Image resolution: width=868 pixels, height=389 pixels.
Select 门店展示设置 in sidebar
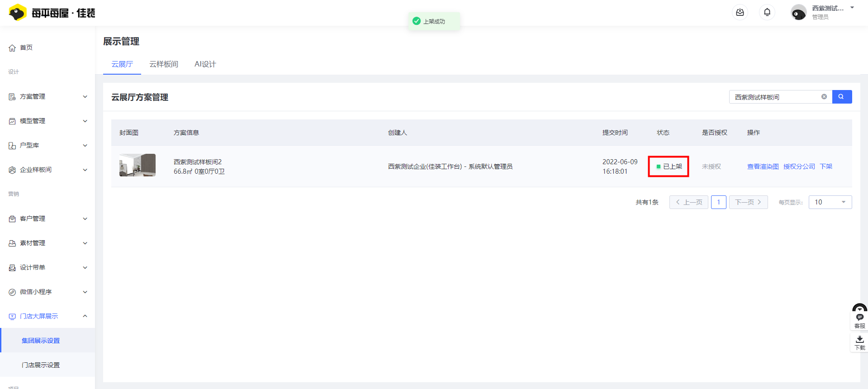[x=47, y=365]
